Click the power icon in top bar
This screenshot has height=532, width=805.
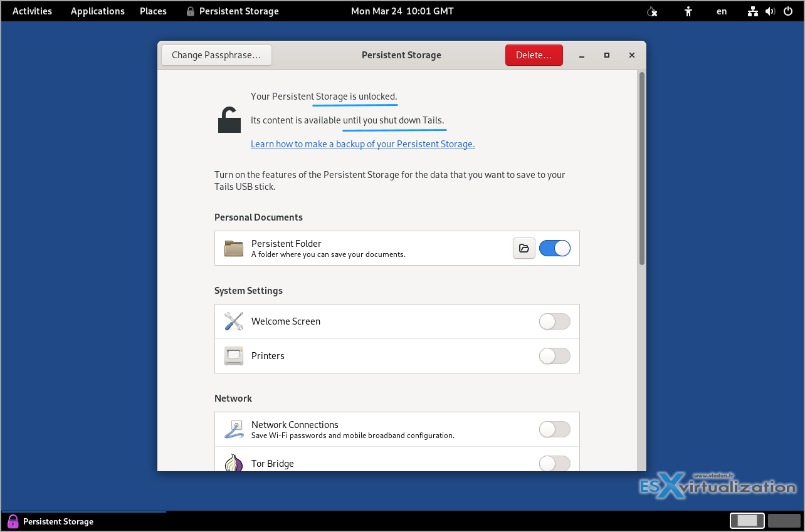click(787, 11)
